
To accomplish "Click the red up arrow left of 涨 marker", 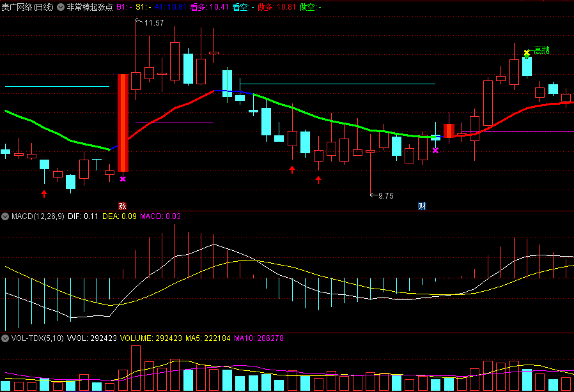I will [x=44, y=193].
